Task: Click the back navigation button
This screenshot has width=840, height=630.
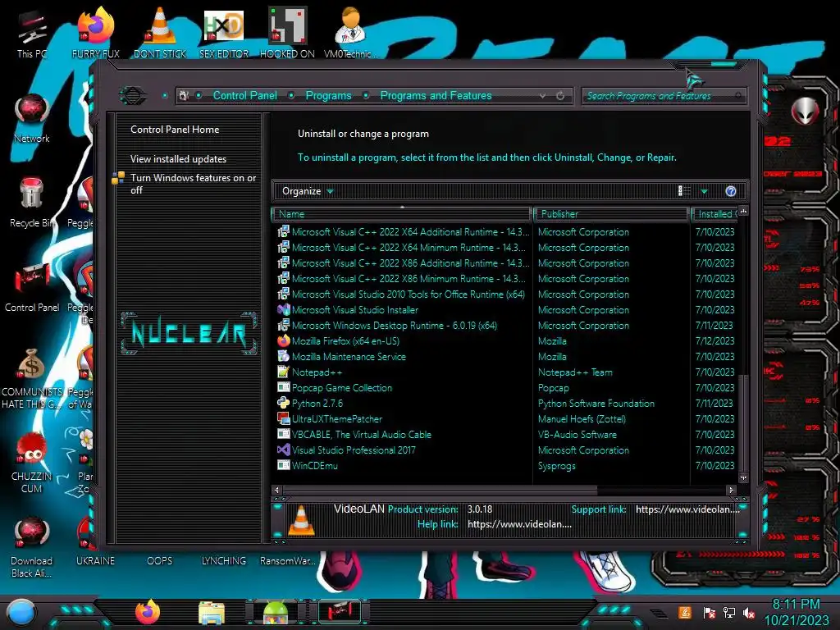Action: [132, 96]
